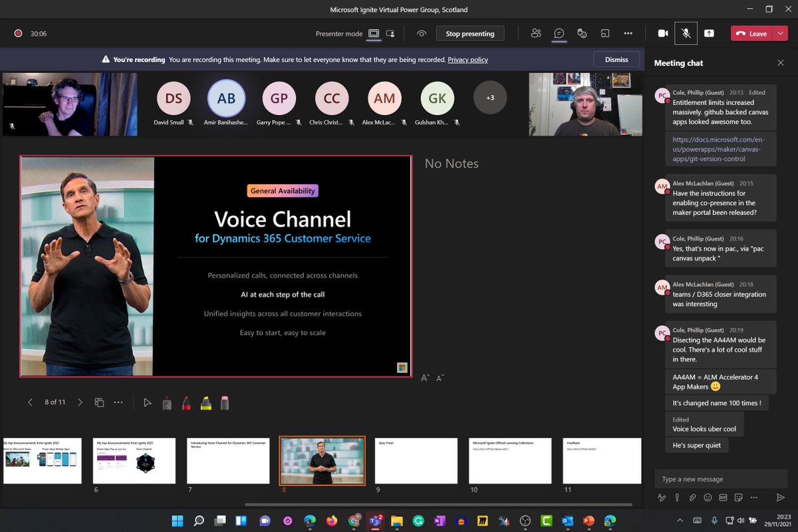This screenshot has width=798, height=532.
Task: Show the +3 additional participants
Action: point(490,98)
